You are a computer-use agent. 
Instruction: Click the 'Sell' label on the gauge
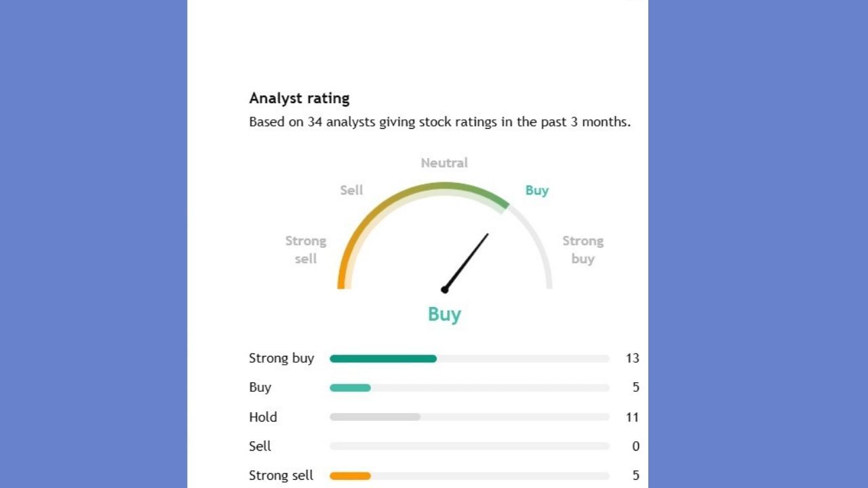[351, 190]
